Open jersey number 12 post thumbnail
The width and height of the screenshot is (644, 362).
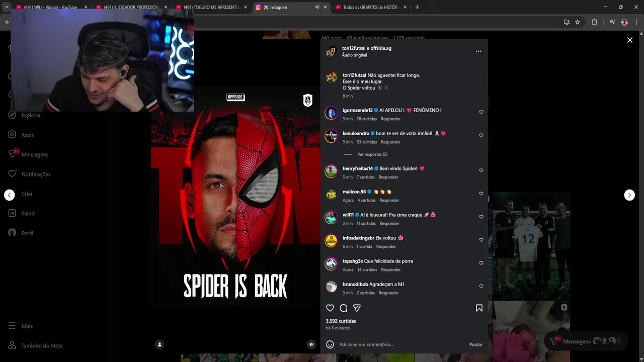click(531, 246)
